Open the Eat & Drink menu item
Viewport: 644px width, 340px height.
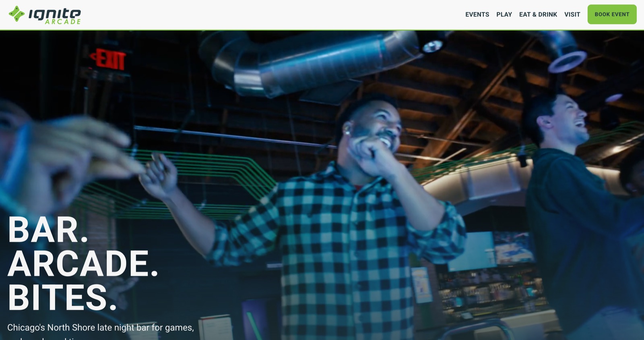pyautogui.click(x=538, y=15)
